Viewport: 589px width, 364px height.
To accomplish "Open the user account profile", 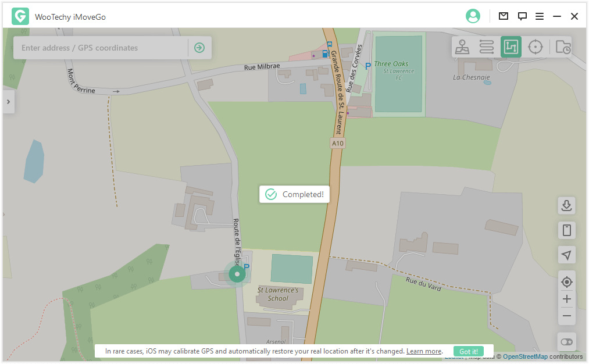I will pyautogui.click(x=473, y=16).
